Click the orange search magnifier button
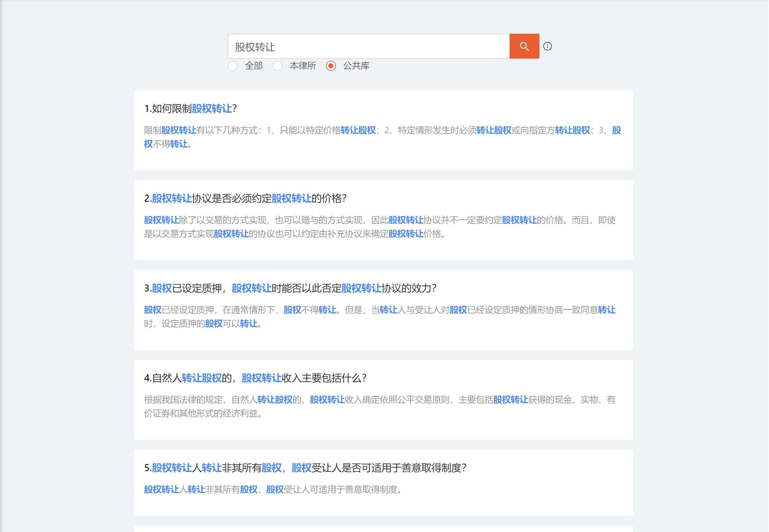The height and width of the screenshot is (532, 769). click(524, 46)
